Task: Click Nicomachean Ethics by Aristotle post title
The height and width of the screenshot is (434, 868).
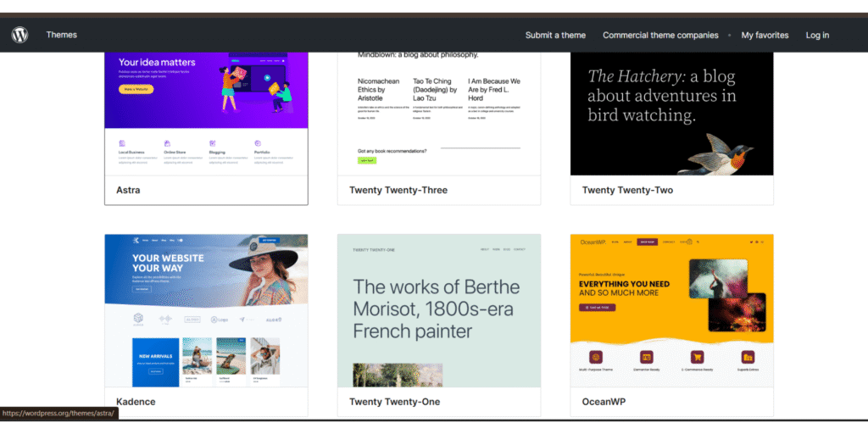Action: (x=378, y=89)
